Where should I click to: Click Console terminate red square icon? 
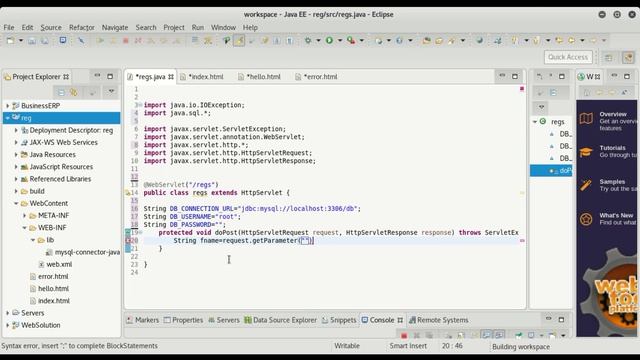[404, 336]
